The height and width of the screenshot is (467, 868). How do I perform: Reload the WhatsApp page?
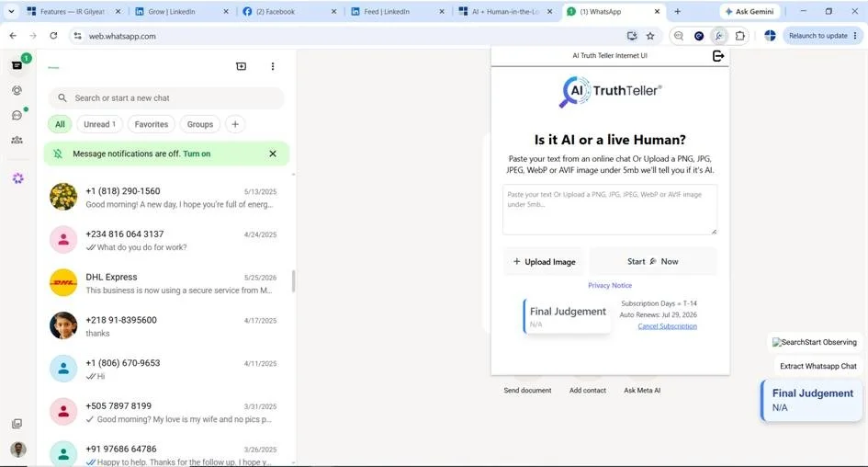point(53,36)
